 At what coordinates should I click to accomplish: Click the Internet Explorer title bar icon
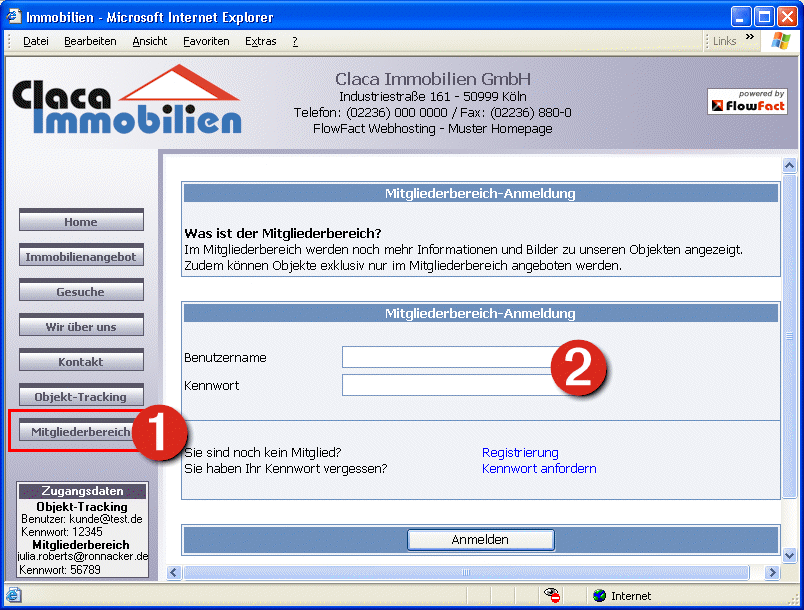point(13,17)
